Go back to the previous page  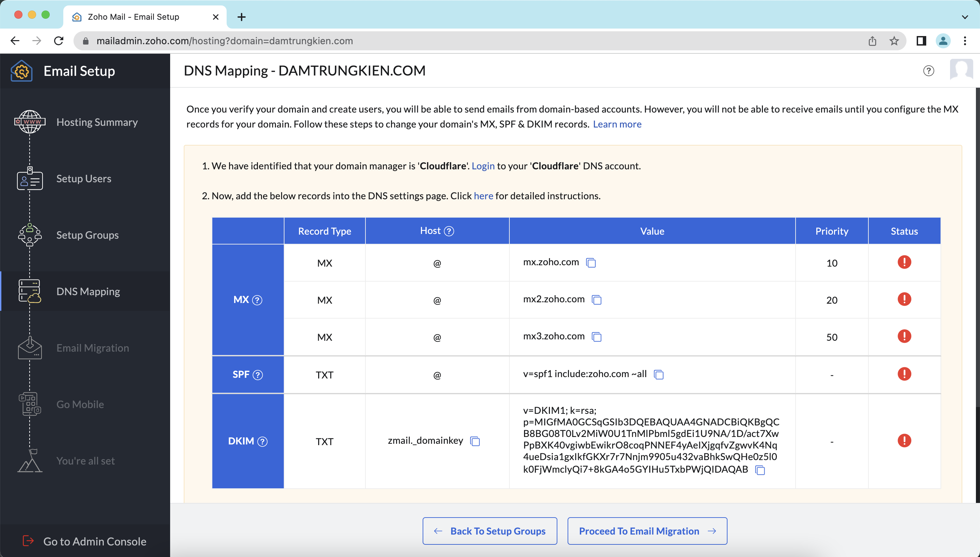coord(15,41)
